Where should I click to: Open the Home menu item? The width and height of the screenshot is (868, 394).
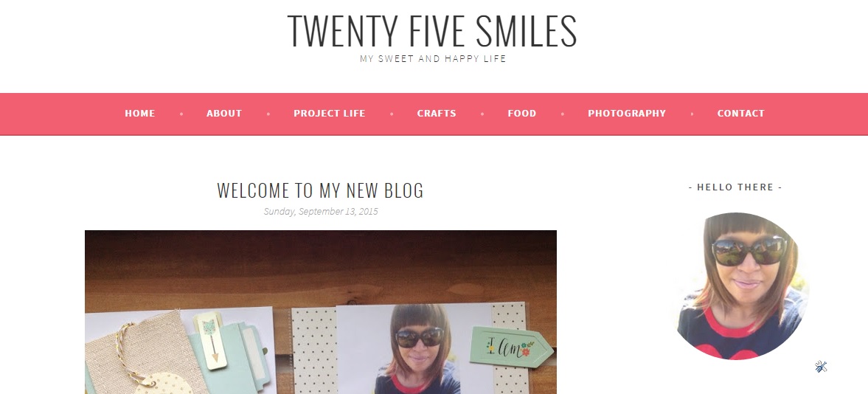139,113
